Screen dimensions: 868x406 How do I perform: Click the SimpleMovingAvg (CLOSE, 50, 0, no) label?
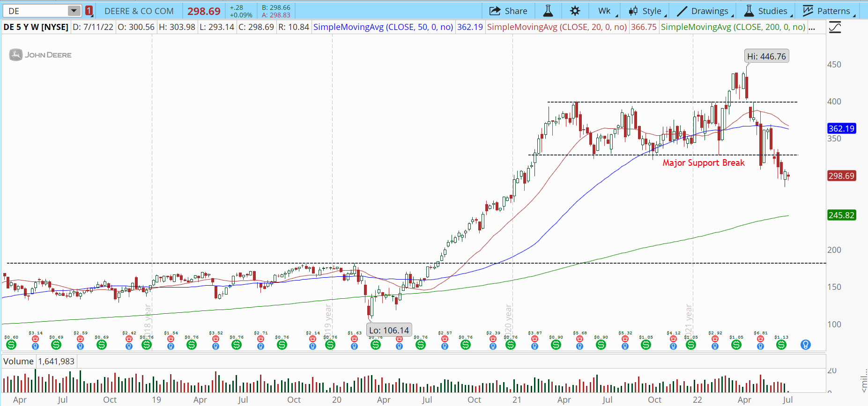pos(383,27)
